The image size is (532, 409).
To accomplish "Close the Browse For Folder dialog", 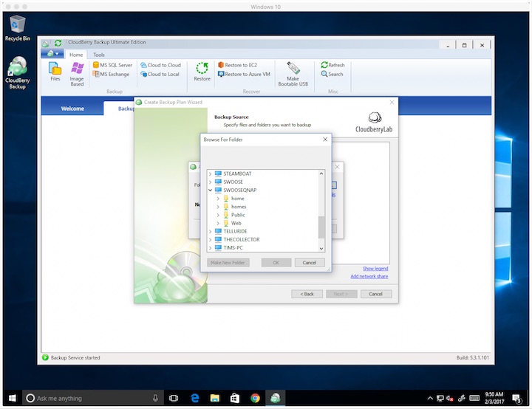I will click(325, 140).
